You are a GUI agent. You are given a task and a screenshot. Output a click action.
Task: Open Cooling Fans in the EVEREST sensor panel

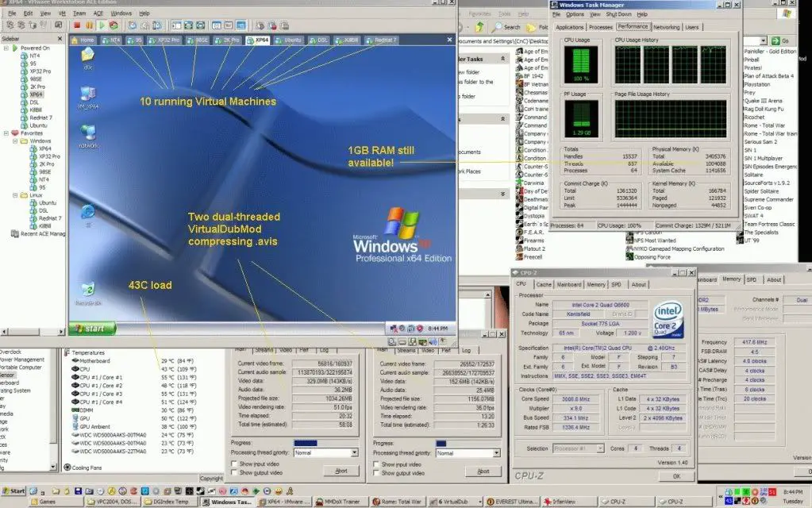(x=83, y=468)
